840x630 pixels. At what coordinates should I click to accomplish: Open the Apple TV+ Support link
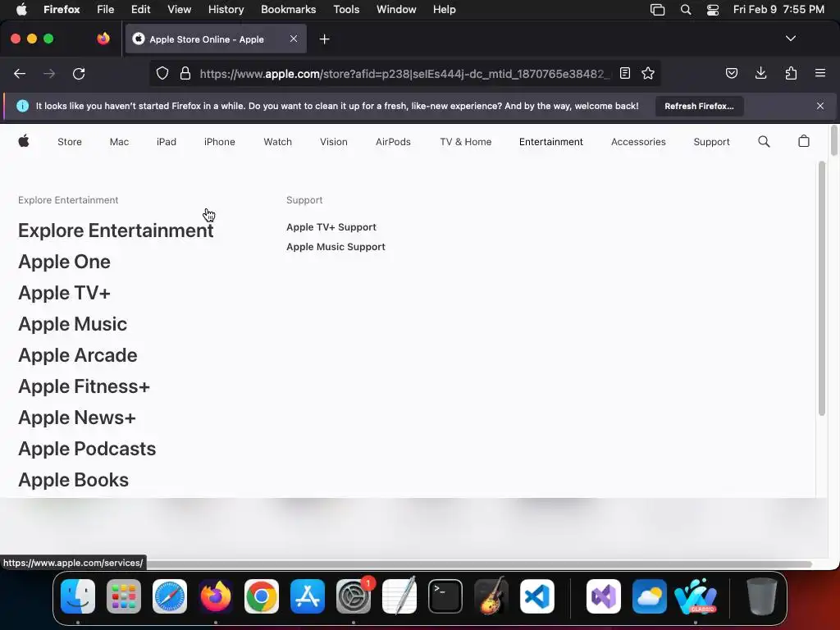[331, 227]
